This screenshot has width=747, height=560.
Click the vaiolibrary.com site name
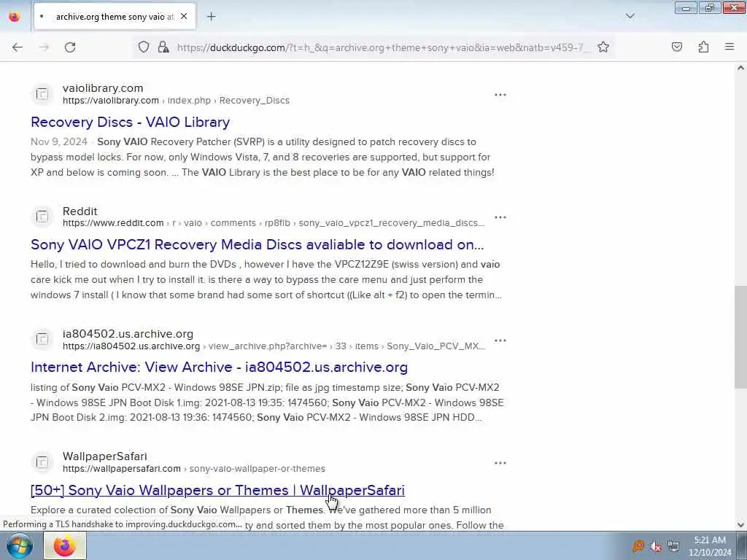pos(103,88)
